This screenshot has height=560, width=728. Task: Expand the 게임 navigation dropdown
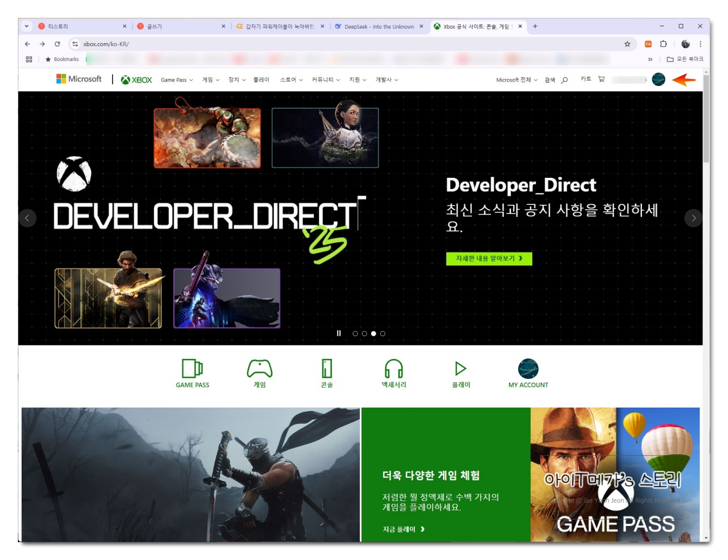[x=211, y=80]
